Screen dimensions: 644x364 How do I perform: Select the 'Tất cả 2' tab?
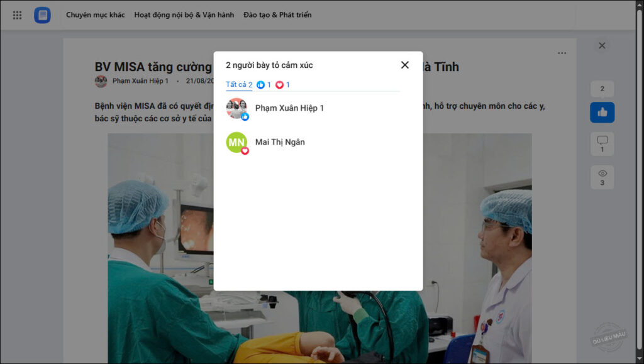[x=239, y=84]
